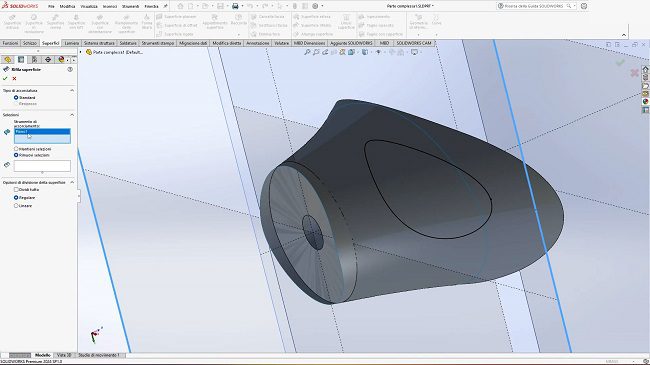Collapse the Selezioni section
This screenshot has width=650, height=365.
click(x=72, y=115)
